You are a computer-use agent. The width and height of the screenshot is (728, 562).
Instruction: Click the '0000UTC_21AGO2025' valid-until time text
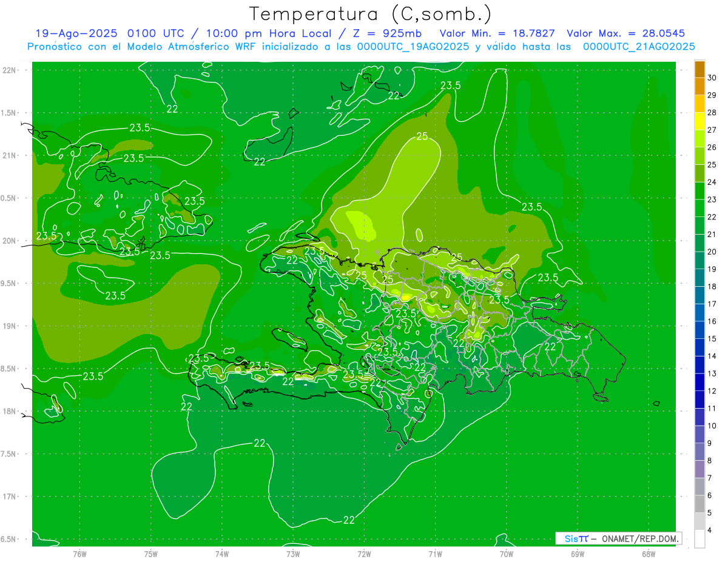click(639, 47)
